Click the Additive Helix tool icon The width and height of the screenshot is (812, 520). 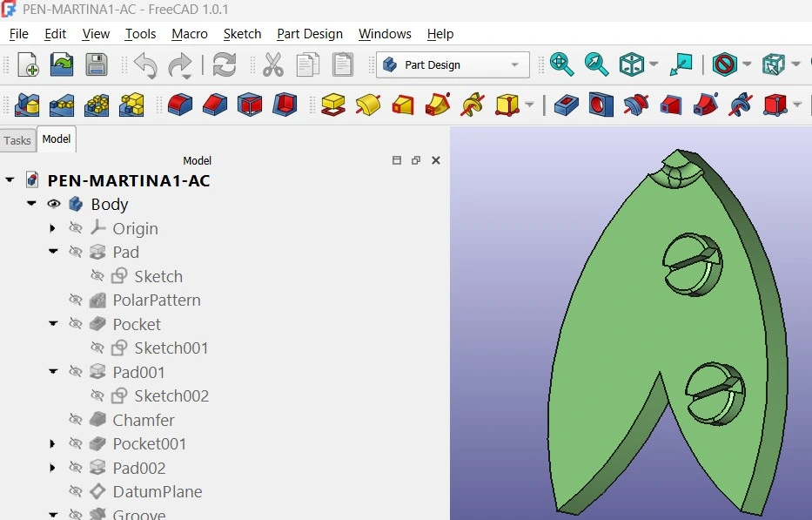473,105
